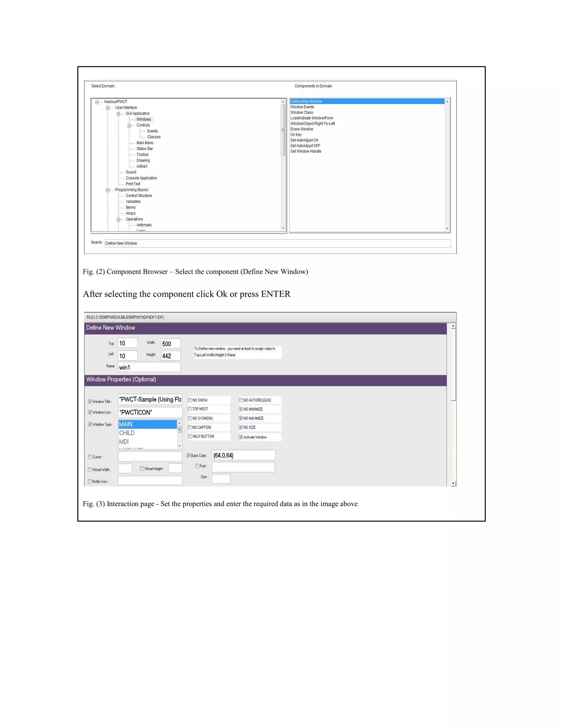Toggle the NO MINIMIZE checkbox

pos(241,409)
